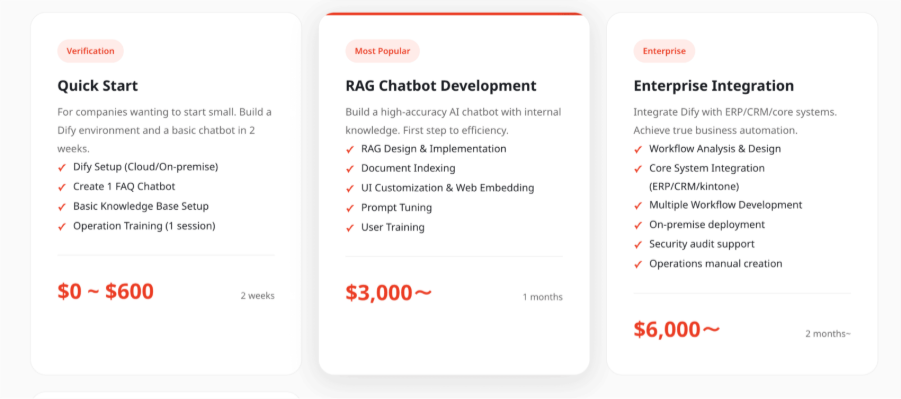Viewport: 901px width, 399px height.
Task: Open the Quick Start plan heading
Action: [98, 86]
